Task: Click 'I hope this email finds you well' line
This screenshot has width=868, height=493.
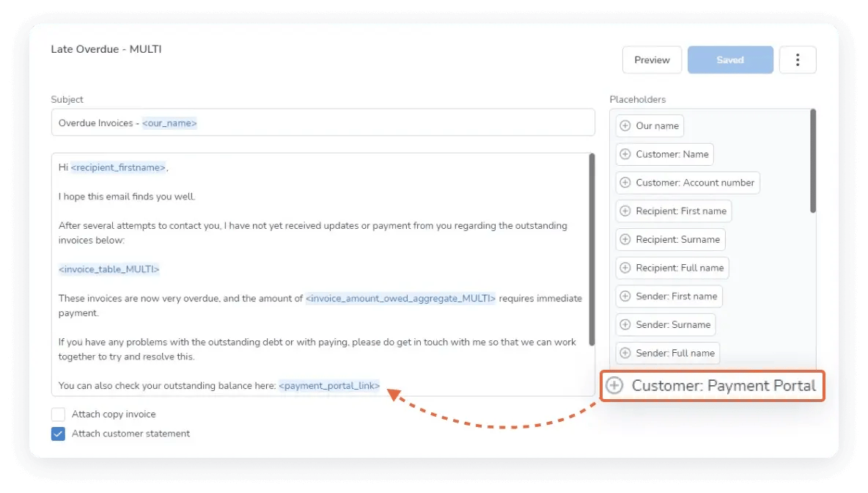Action: coord(127,197)
